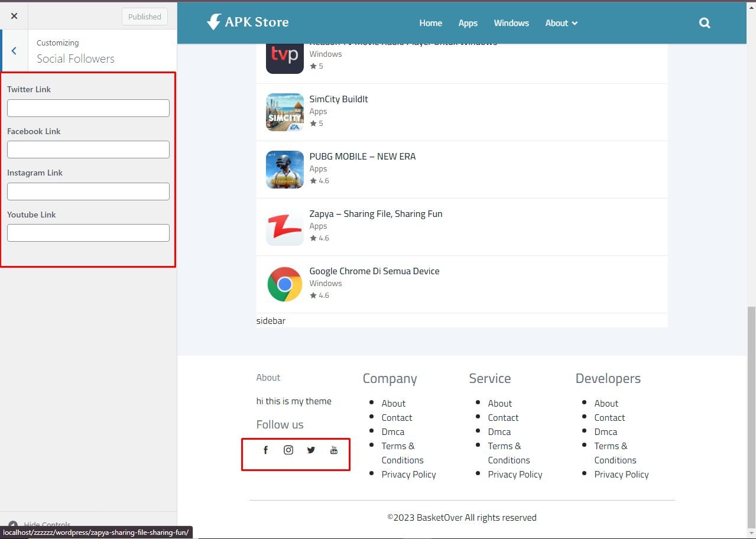
Task: Click the Hide Controls collapse icon
Action: tap(13, 525)
